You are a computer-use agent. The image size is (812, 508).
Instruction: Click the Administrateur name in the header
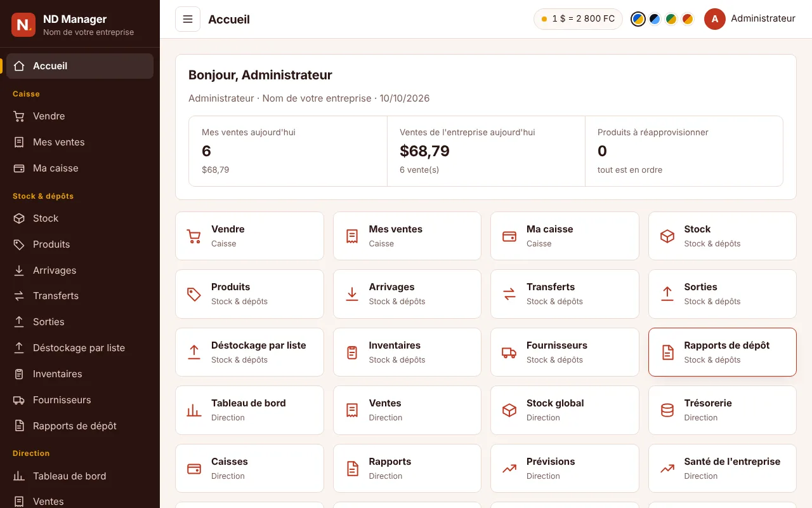click(x=763, y=19)
